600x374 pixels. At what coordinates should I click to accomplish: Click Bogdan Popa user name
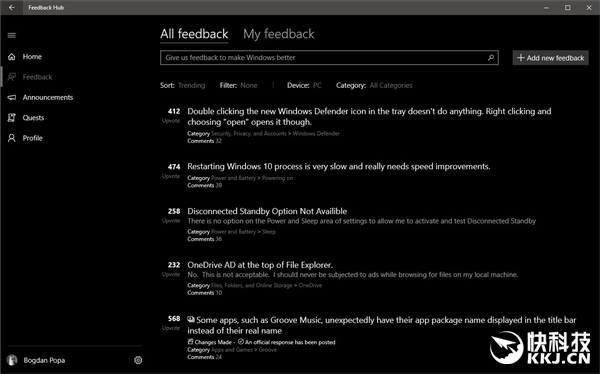tap(44, 360)
